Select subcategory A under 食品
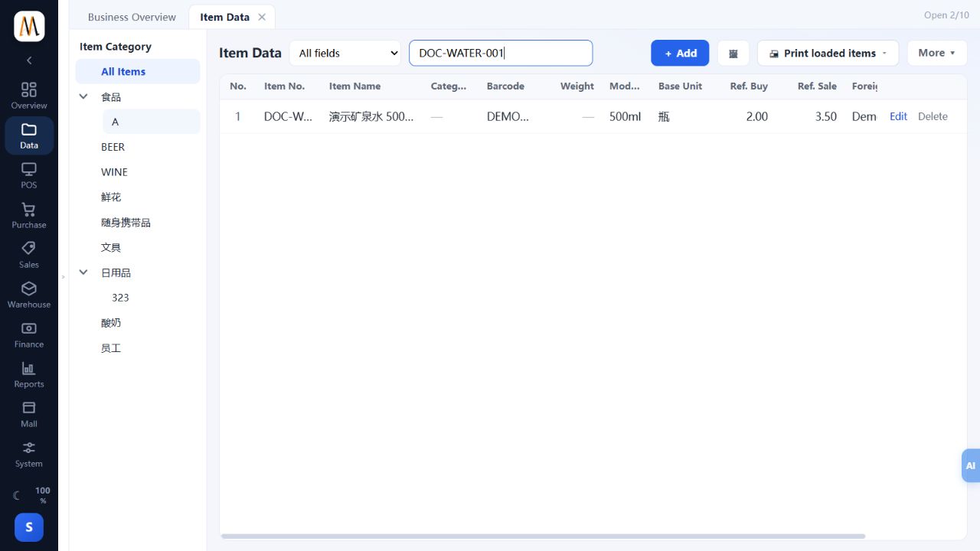 (x=152, y=122)
